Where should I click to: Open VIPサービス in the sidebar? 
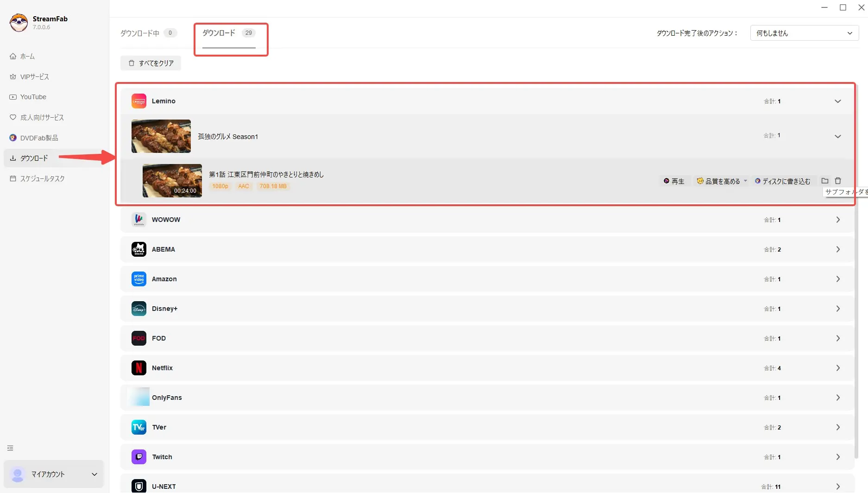[29, 76]
